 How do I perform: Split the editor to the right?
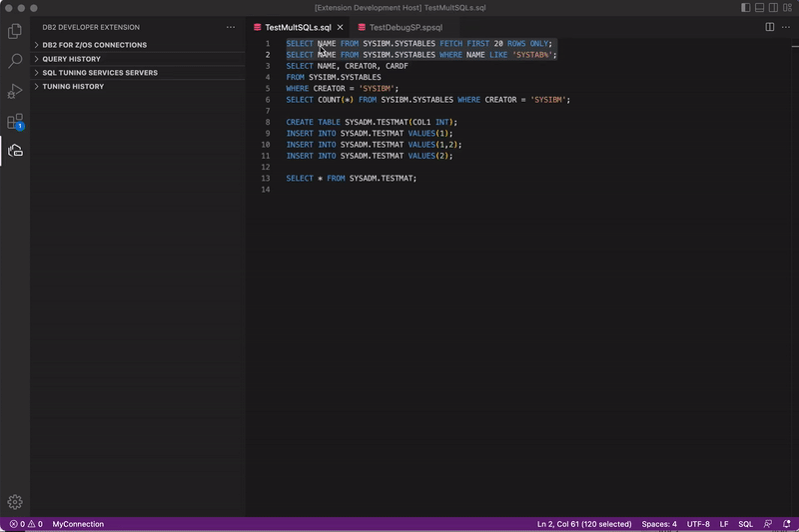[769, 27]
